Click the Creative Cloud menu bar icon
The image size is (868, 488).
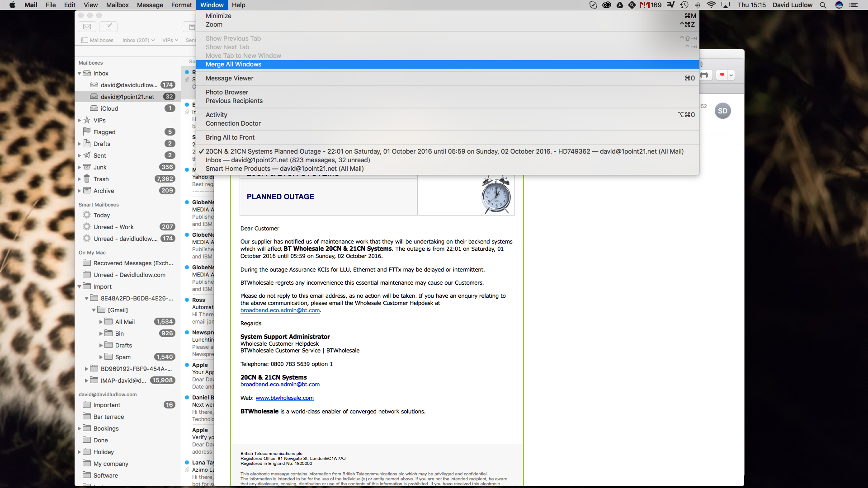click(x=607, y=5)
